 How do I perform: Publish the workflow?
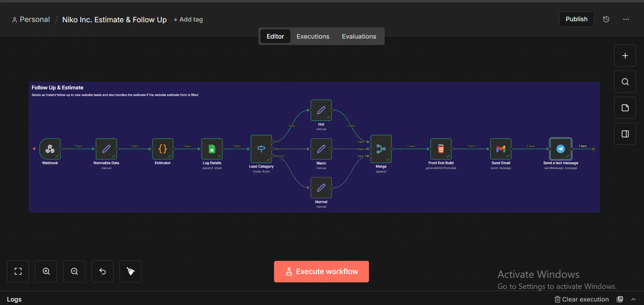577,19
